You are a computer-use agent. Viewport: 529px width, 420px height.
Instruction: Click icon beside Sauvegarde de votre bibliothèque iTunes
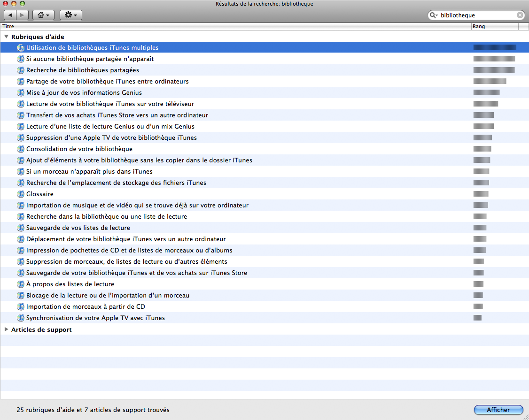click(21, 273)
